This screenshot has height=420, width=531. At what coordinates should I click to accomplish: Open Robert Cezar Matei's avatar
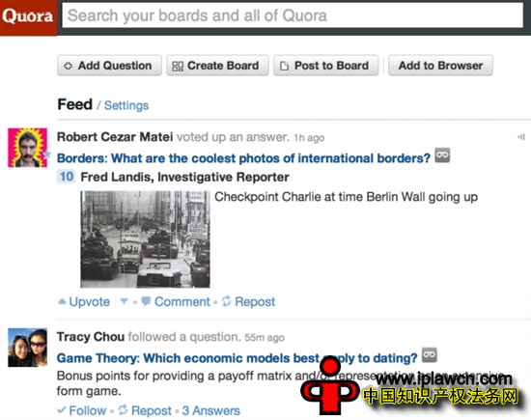(x=27, y=148)
